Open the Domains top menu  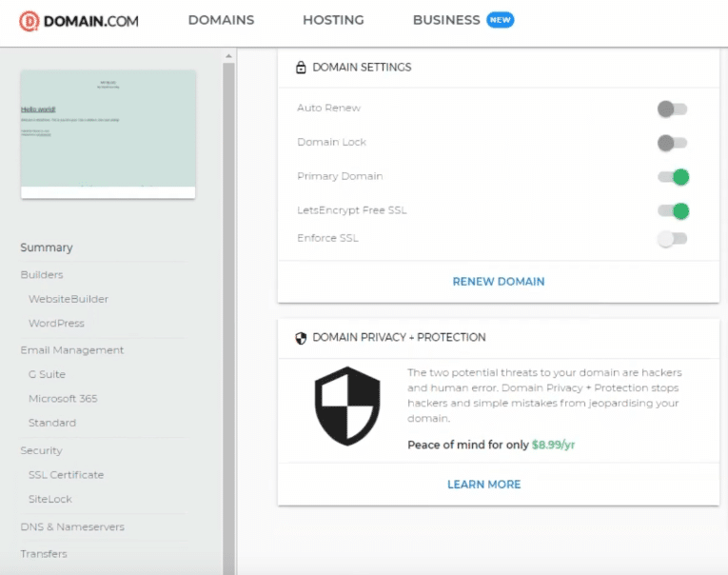[221, 20]
